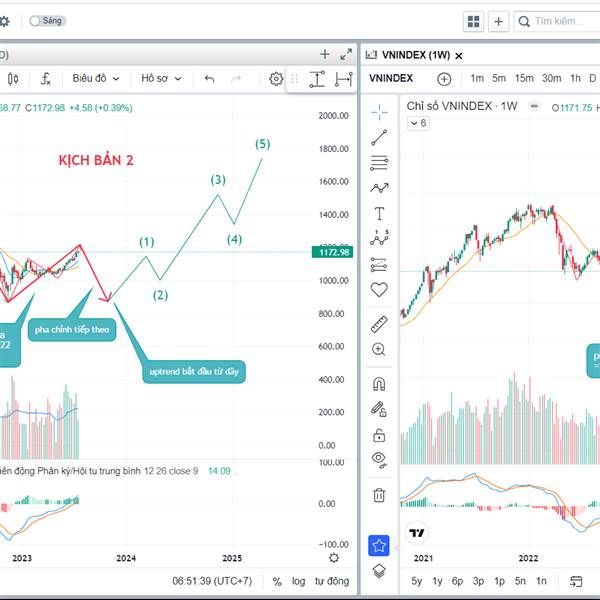
Task: Activate the zoom in tool
Action: 379,349
